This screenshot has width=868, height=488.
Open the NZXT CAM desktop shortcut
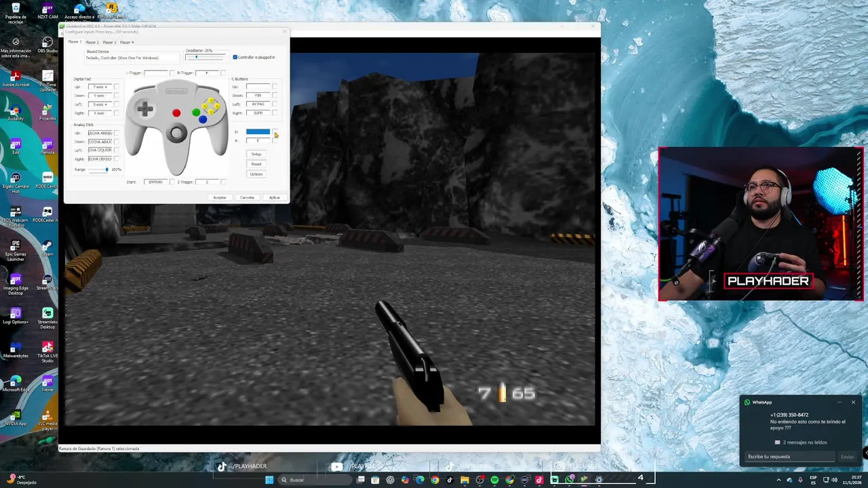(47, 12)
